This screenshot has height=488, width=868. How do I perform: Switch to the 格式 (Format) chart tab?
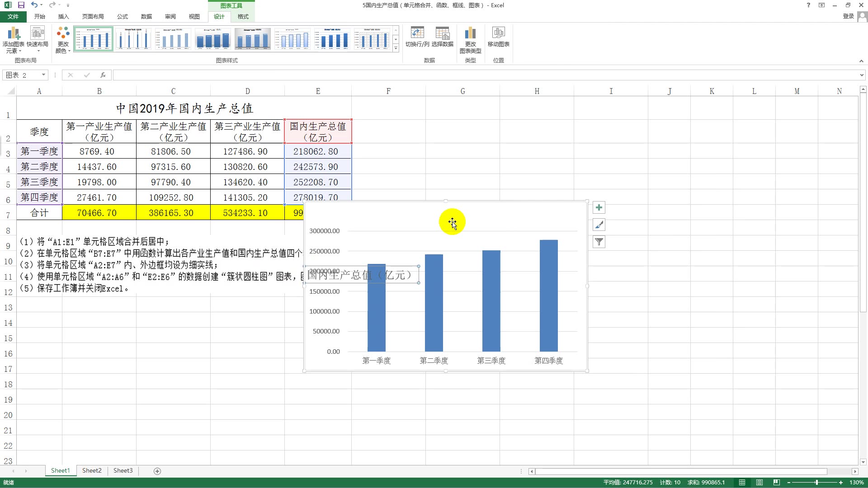click(243, 16)
